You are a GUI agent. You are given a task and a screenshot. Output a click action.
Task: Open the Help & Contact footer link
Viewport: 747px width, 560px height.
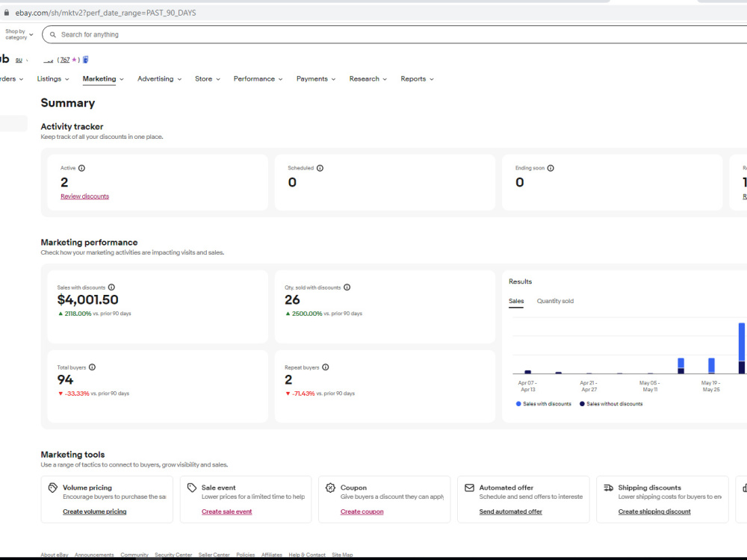pyautogui.click(x=307, y=555)
